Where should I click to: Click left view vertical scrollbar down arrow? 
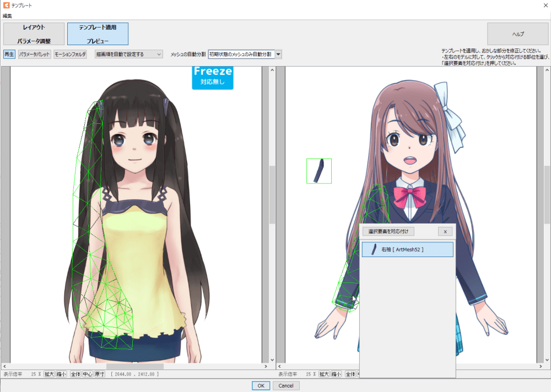click(x=272, y=360)
